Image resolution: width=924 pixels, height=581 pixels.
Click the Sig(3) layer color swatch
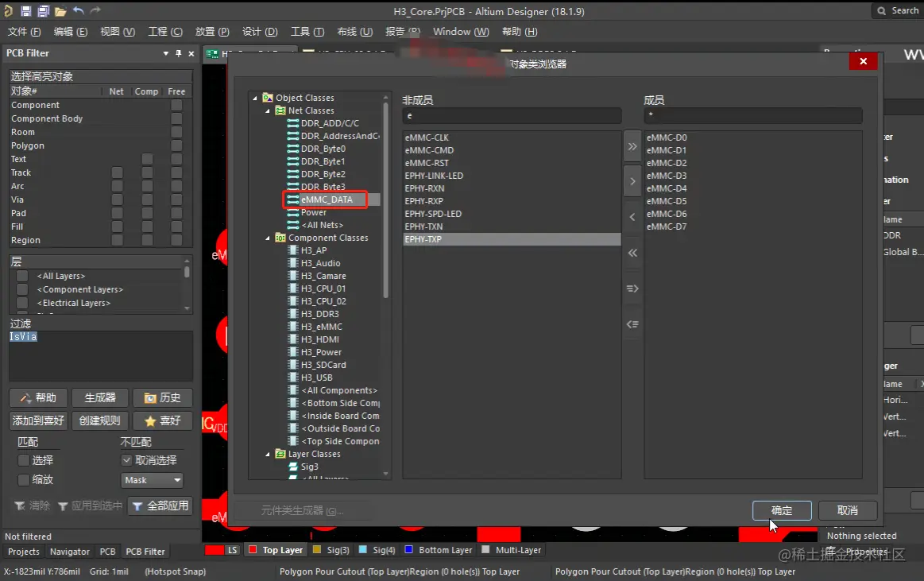pyautogui.click(x=317, y=550)
